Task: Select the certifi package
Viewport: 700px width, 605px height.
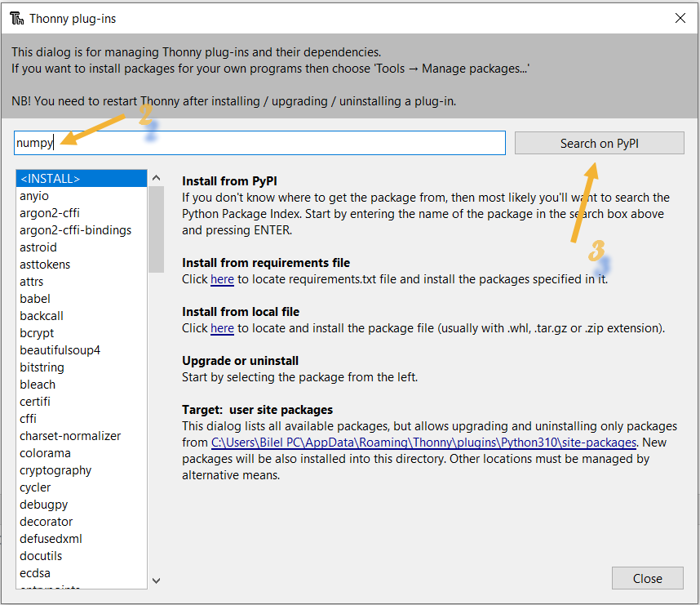Action: [x=82, y=401]
